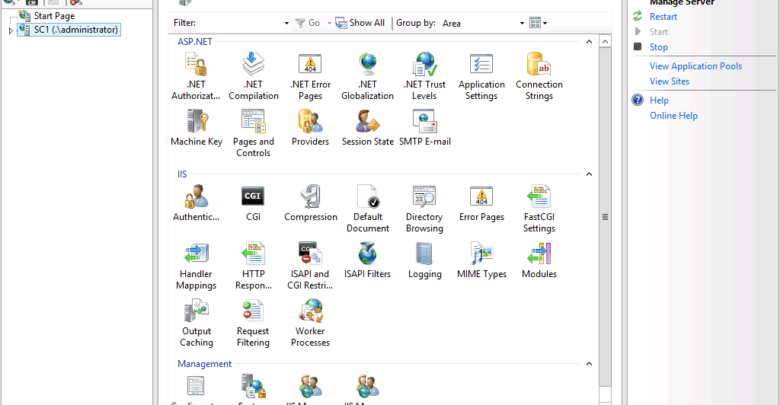The height and width of the screenshot is (405, 780).
Task: Open the Group by Area dropdown
Action: click(522, 23)
